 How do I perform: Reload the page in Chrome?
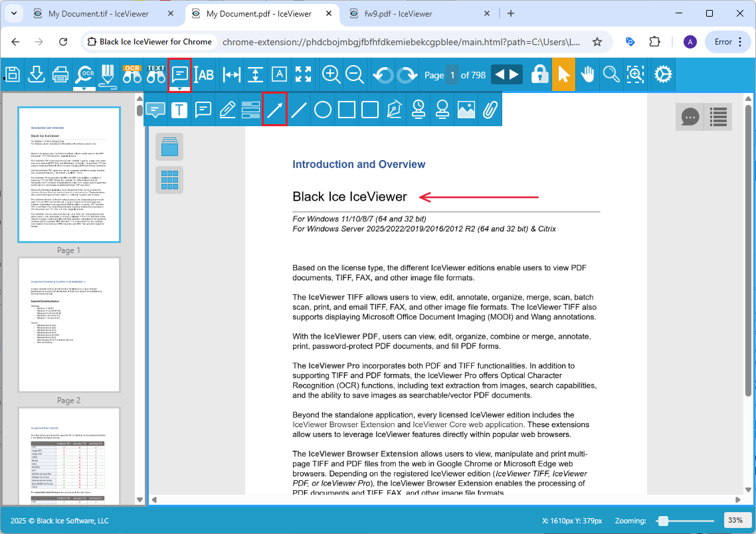[63, 42]
